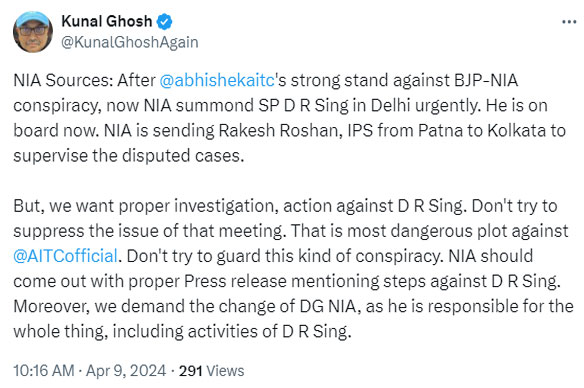Click the Kunal Ghosh display name
Screen dimensions: 584x388
[107, 21]
